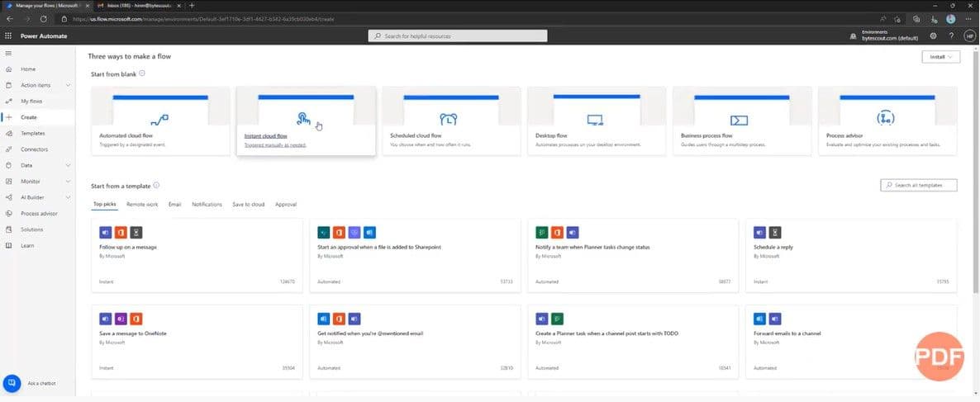Select the Instant cloud flow card
This screenshot has width=980, height=402.
pyautogui.click(x=306, y=121)
